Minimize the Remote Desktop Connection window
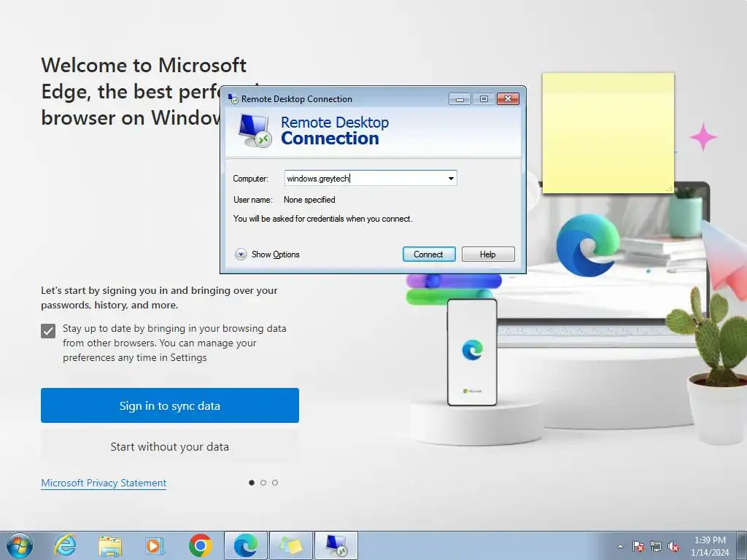The width and height of the screenshot is (747, 560). [x=460, y=99]
